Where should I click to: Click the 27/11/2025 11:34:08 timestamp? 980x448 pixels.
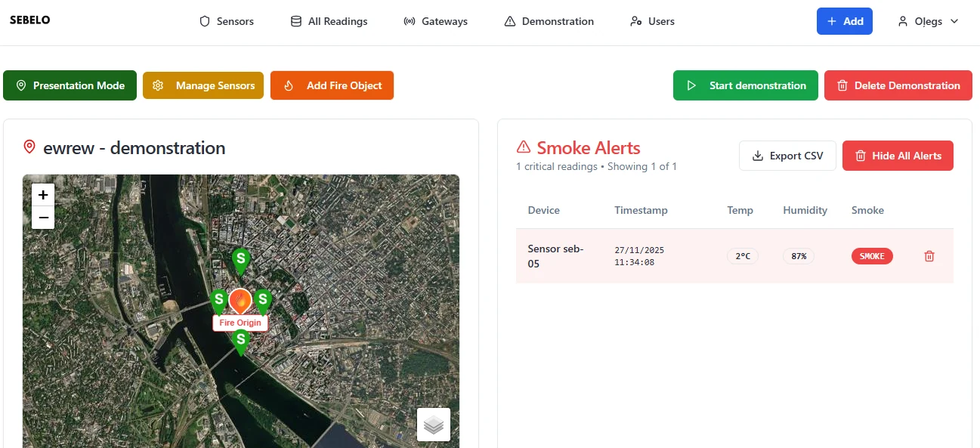click(639, 256)
